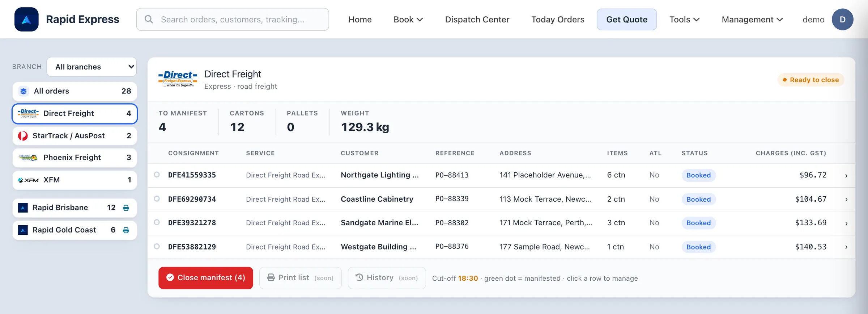Click the All orders stack icon
The height and width of the screenshot is (314, 868).
coord(24,91)
